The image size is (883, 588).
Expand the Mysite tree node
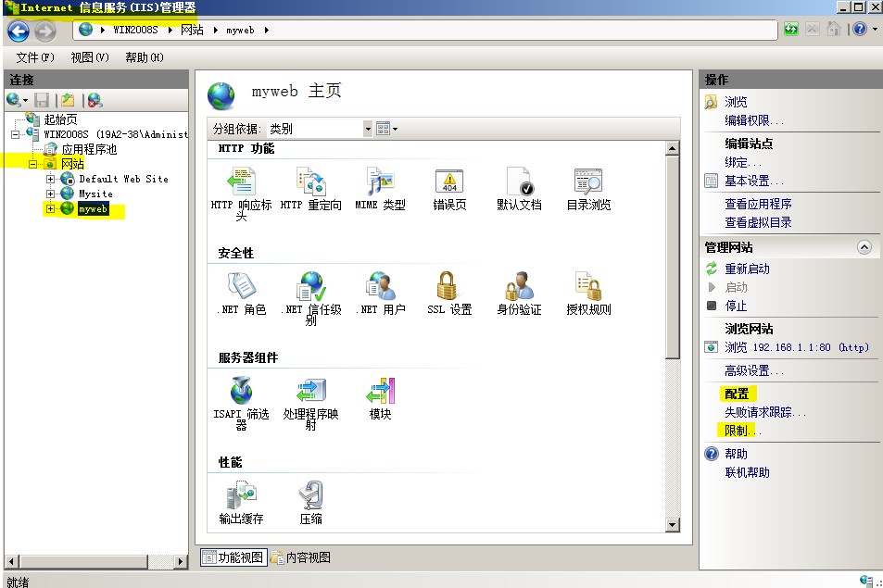[50, 194]
